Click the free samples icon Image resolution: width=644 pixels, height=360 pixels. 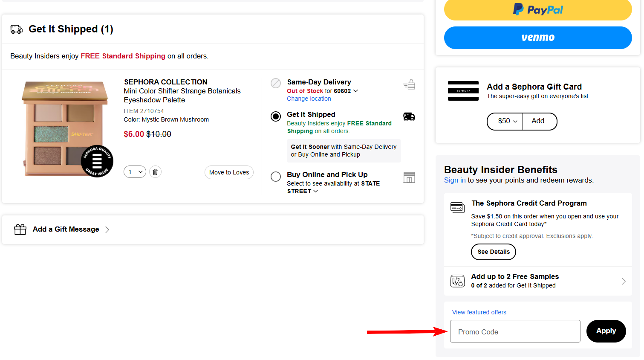tap(457, 281)
